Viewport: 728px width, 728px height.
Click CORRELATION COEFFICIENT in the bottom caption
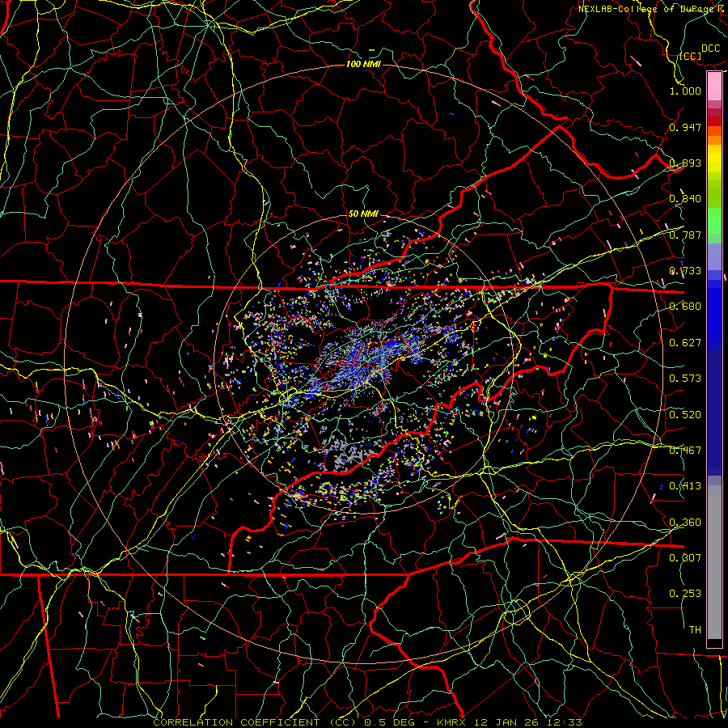(x=236, y=722)
